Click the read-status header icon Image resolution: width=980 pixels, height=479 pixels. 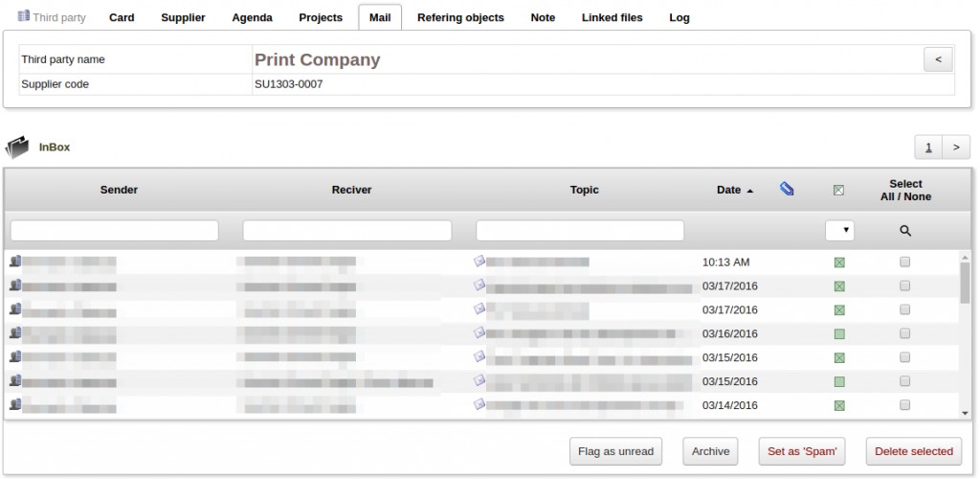pyautogui.click(x=839, y=191)
